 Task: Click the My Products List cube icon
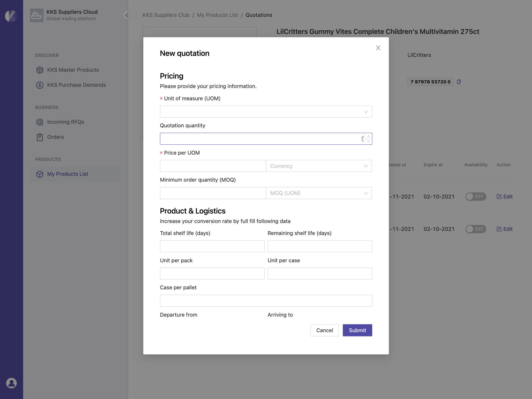40,174
